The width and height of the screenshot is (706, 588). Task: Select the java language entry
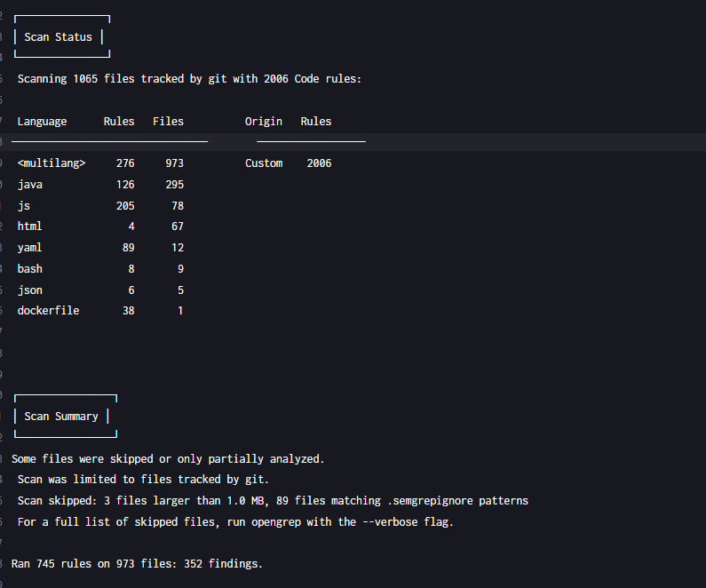click(30, 185)
